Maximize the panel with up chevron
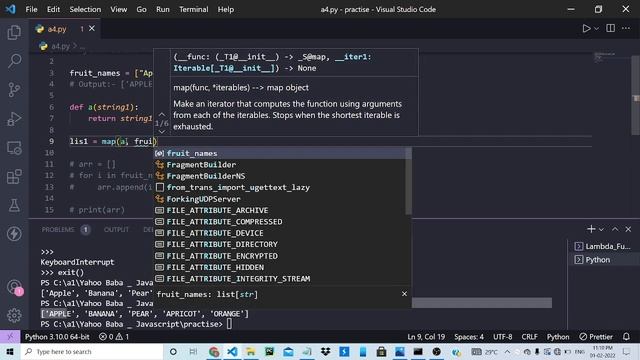Screen dimensions: 640x360 615,229
